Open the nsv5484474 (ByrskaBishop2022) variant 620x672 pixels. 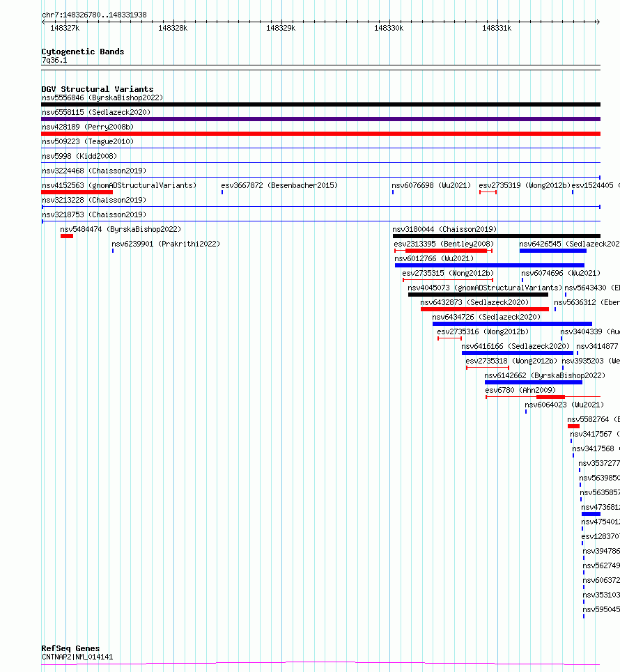(121, 229)
